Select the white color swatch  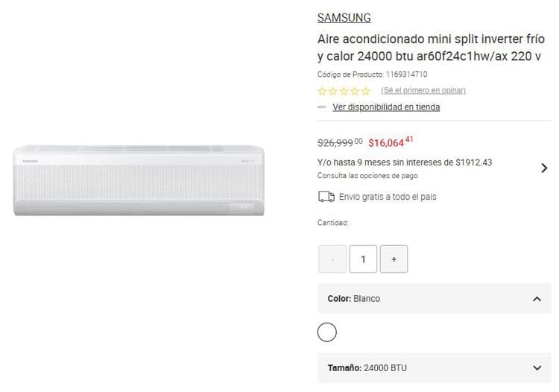(x=327, y=332)
